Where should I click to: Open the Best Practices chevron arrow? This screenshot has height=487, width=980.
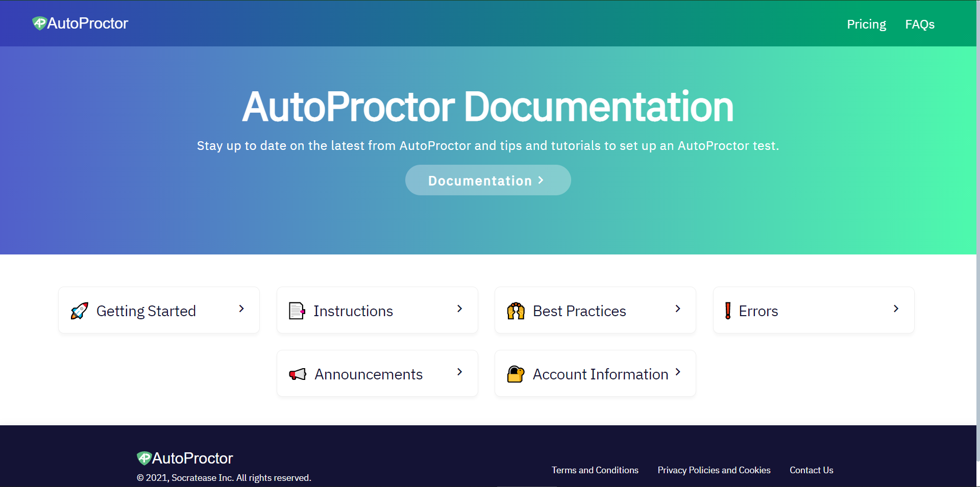coord(678,309)
